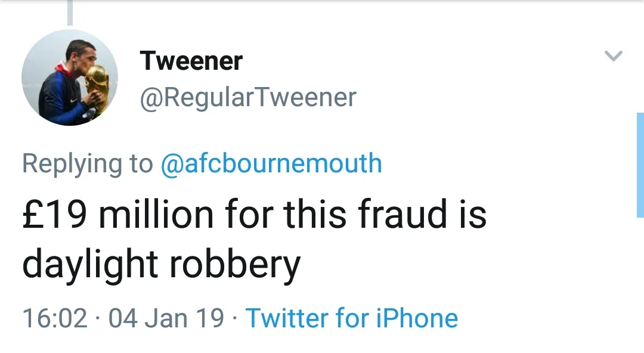Image resolution: width=644 pixels, height=353 pixels.
Task: Click the words 'daylight robbery'
Action: click(x=161, y=264)
